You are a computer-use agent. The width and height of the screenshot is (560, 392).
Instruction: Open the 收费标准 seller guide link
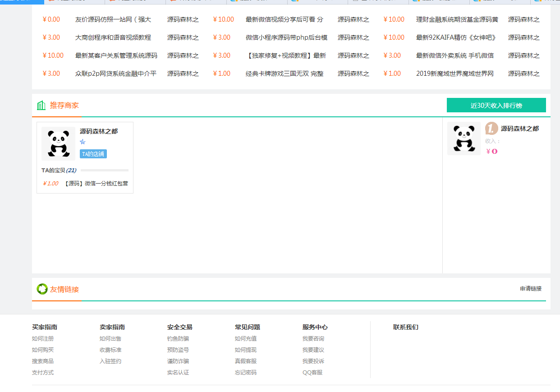point(110,350)
